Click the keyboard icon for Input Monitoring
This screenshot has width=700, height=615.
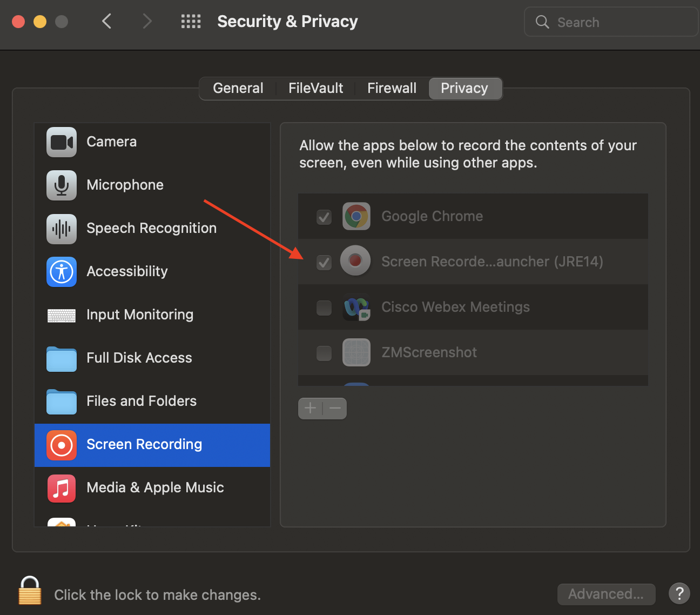[x=61, y=316]
